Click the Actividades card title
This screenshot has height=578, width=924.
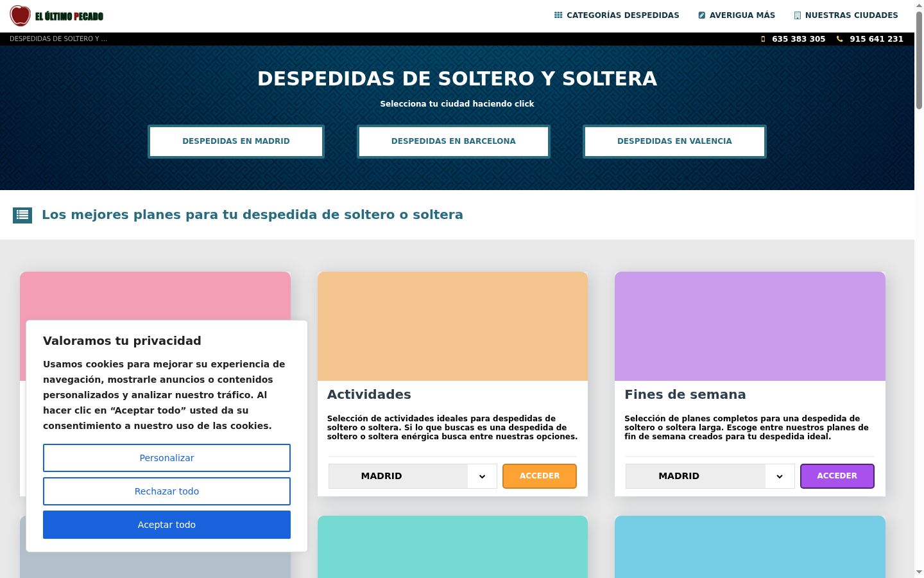pyautogui.click(x=369, y=394)
